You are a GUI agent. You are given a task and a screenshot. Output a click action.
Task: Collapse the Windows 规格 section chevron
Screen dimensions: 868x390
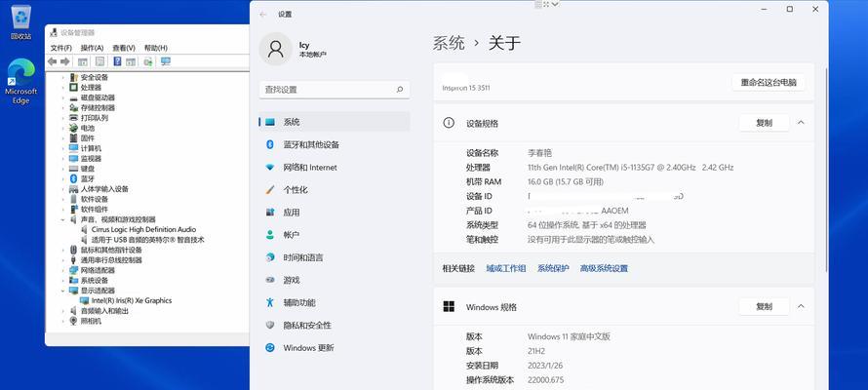point(801,306)
